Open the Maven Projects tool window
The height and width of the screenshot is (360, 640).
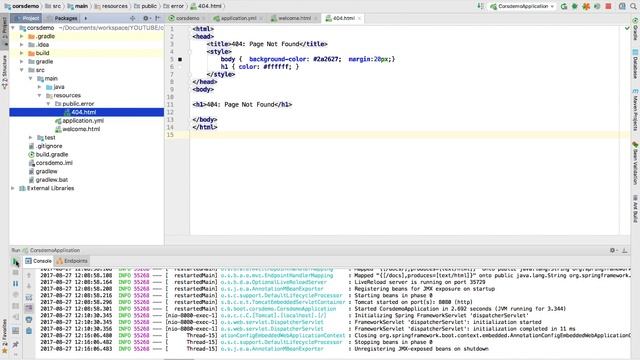point(635,110)
